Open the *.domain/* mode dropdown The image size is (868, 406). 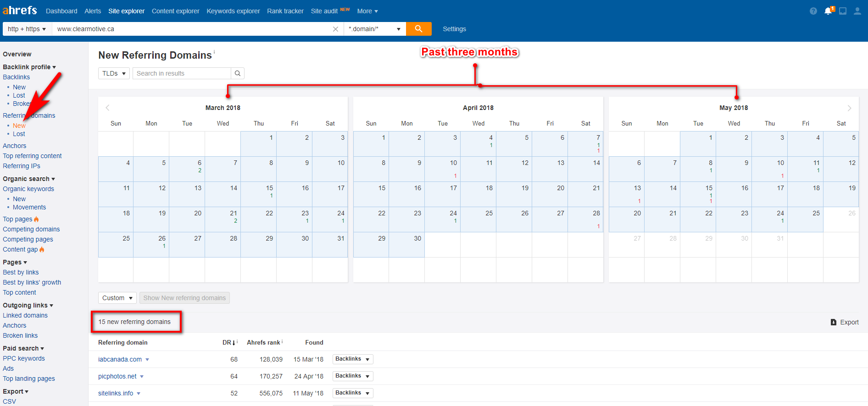click(x=375, y=29)
